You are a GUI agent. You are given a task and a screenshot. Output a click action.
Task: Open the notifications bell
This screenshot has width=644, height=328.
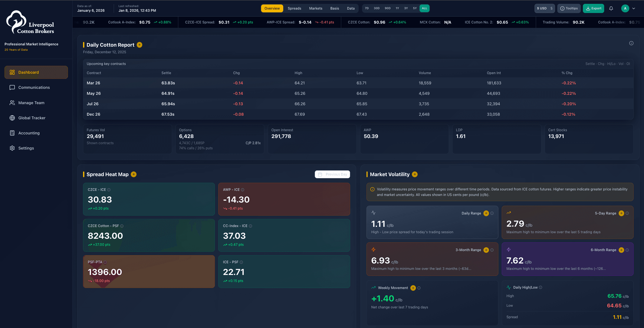point(611,8)
